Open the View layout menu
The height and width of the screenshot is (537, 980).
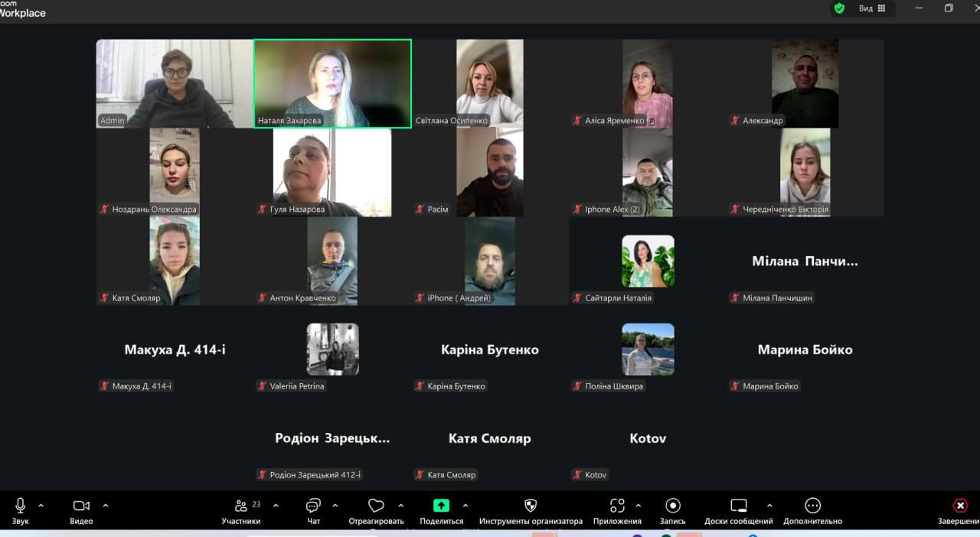coord(871,8)
